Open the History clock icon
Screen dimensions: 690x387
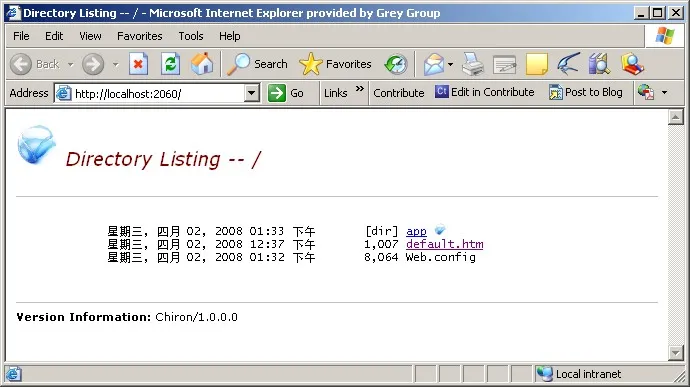click(395, 64)
